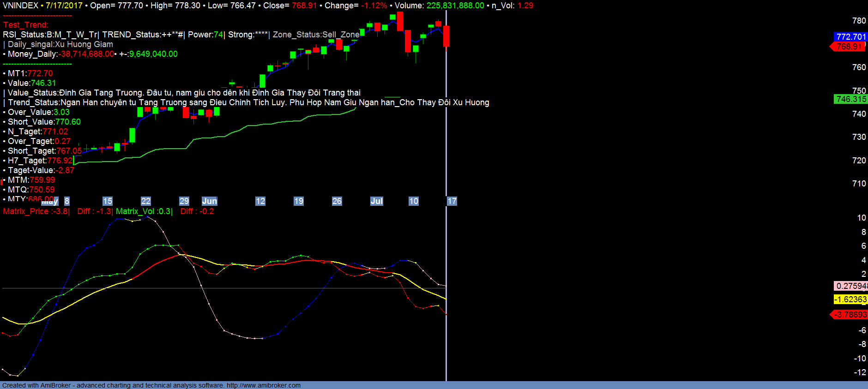
Task: Select the 26 date label on time axis
Action: tap(337, 201)
